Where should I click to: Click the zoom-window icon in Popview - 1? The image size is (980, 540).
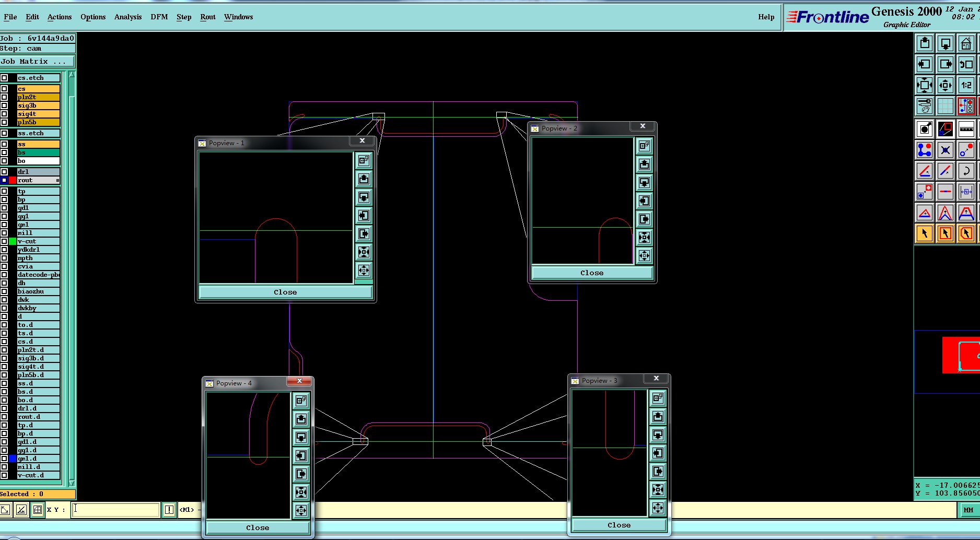tap(364, 160)
